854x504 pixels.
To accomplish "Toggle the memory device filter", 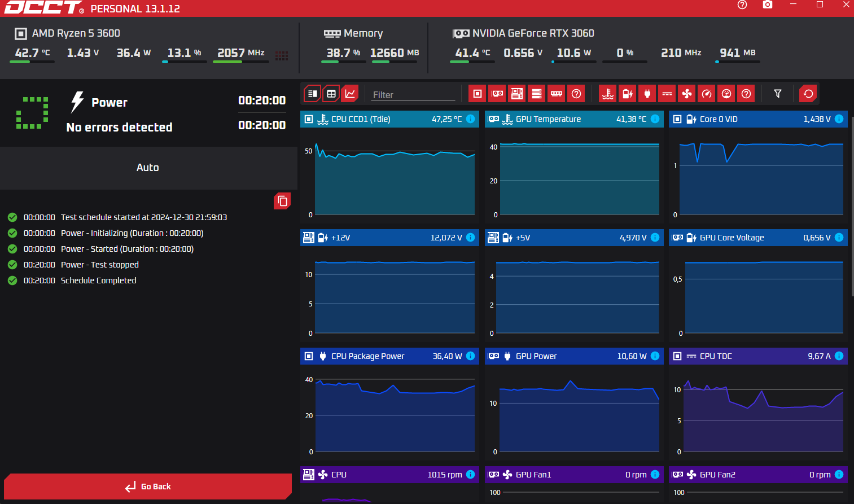I will tap(557, 94).
